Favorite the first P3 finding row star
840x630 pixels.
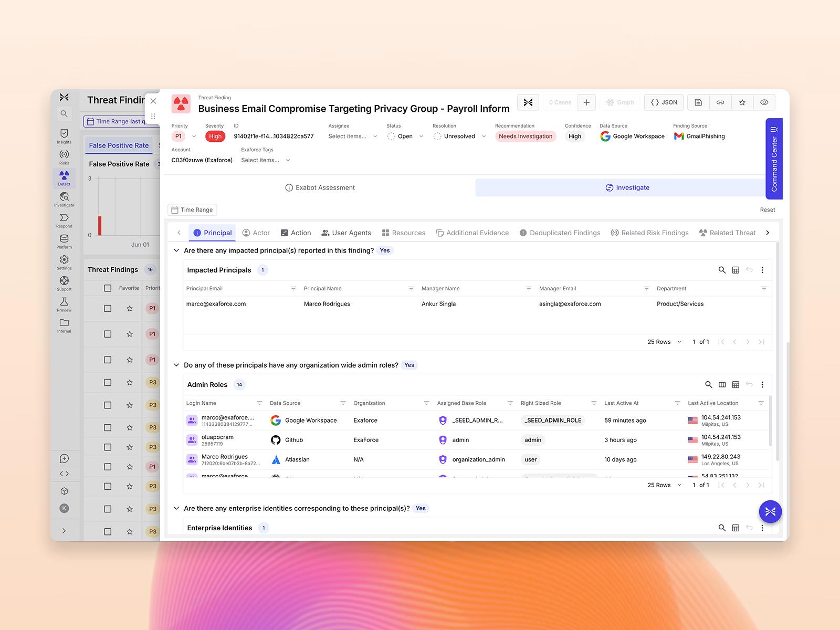[130, 382]
